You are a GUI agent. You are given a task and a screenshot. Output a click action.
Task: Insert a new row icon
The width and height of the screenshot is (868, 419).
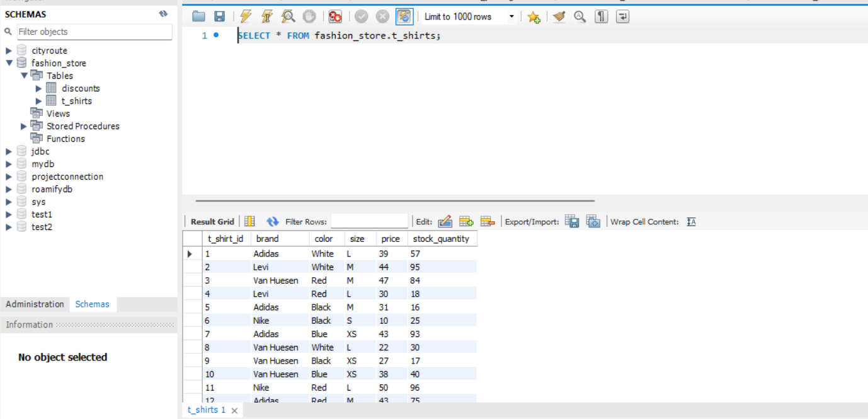[466, 221]
